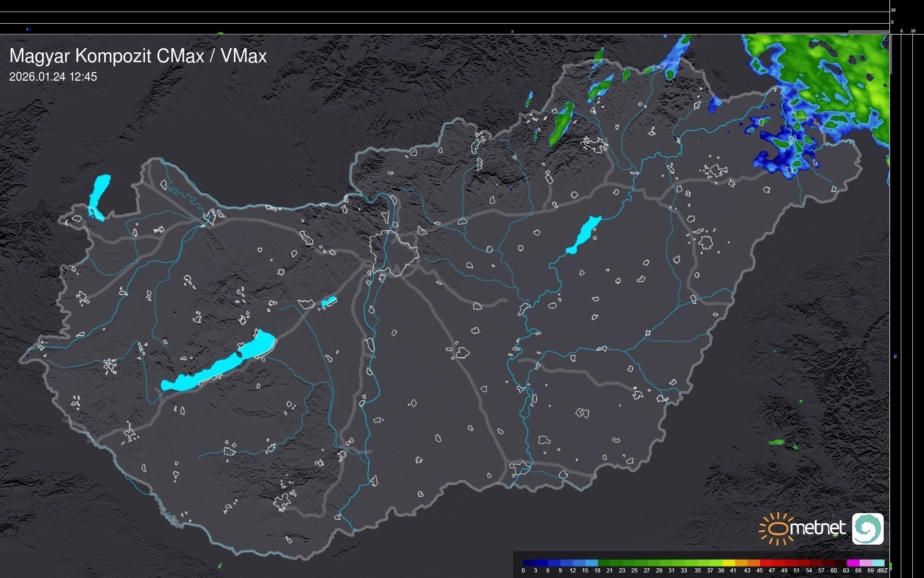
Task: Click the light cyan 69 dBZ legend swatch
Action: tap(879, 563)
